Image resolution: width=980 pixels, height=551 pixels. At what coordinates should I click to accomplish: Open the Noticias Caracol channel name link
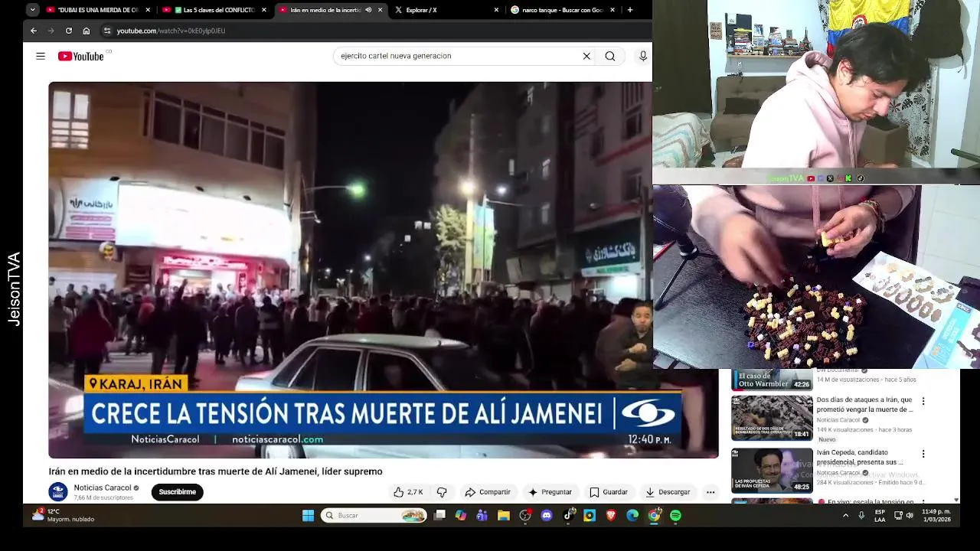102,487
